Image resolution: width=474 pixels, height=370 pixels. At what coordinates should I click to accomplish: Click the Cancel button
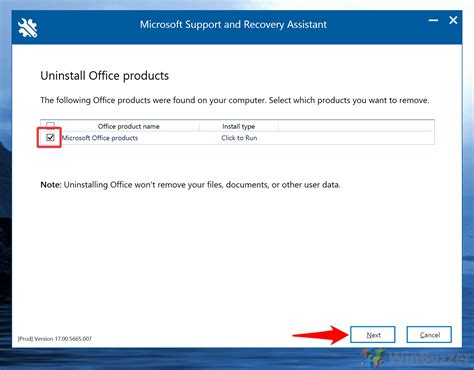429,335
